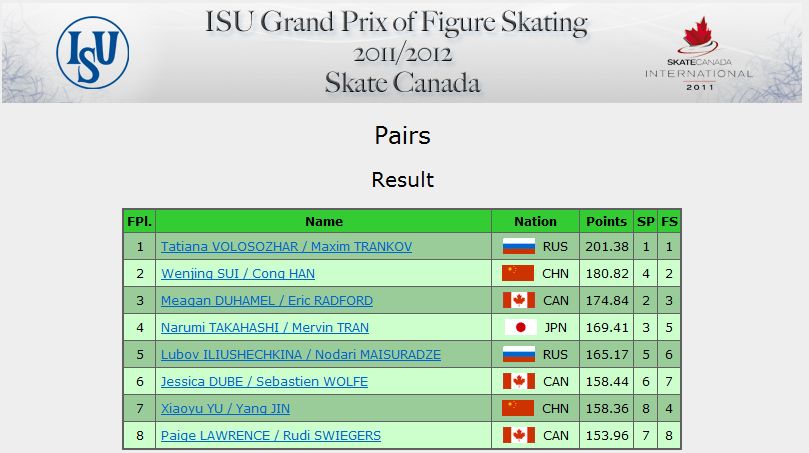Click Chinese flag in Sui/Han row
The image size is (809, 453).
[518, 273]
